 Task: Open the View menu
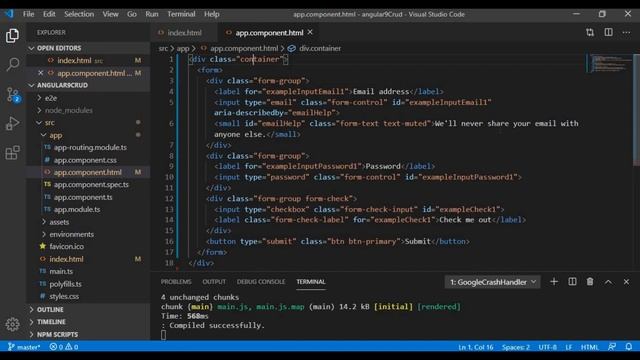point(110,14)
